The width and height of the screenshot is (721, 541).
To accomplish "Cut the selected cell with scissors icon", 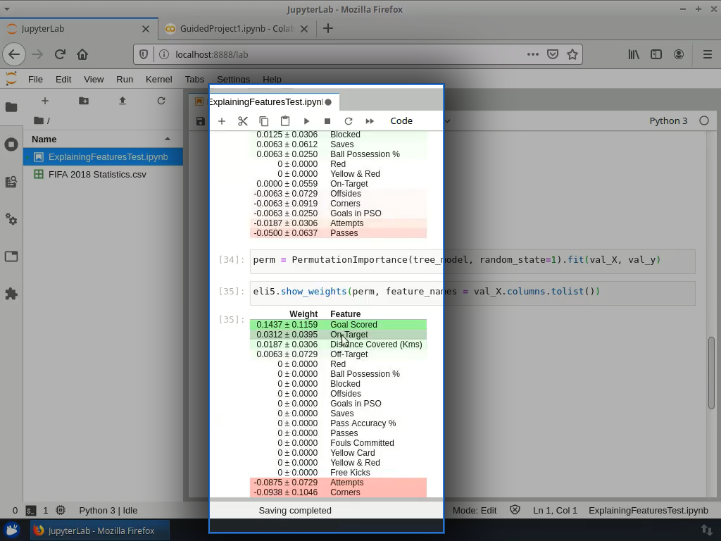I will coord(243,121).
